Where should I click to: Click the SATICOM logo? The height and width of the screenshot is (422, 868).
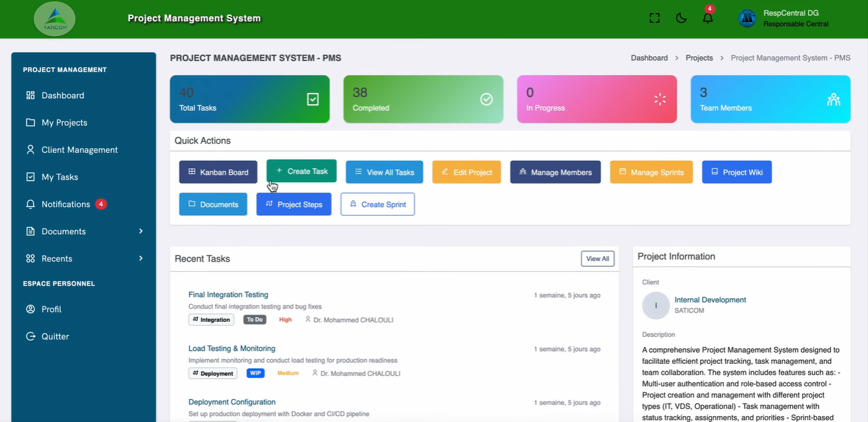[55, 19]
